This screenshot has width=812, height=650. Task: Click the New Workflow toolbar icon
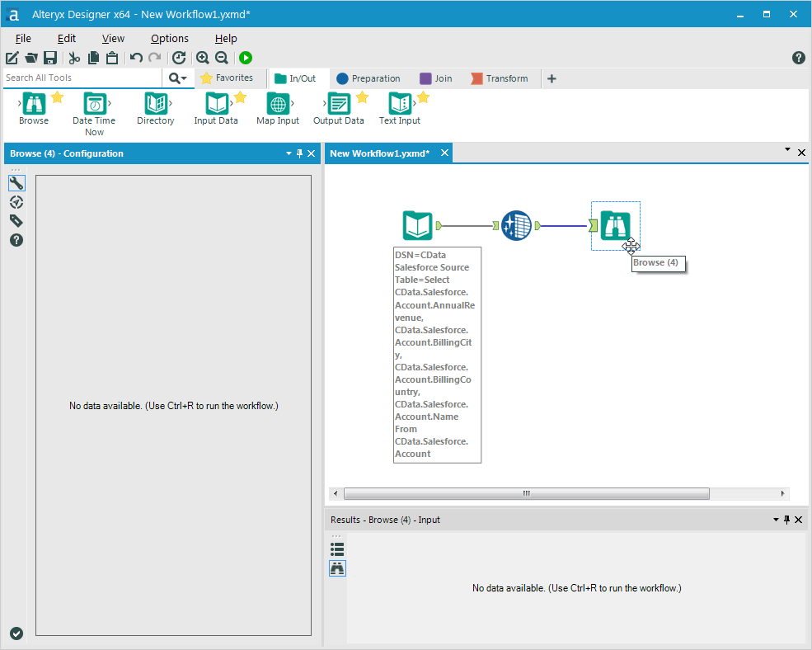pos(12,58)
